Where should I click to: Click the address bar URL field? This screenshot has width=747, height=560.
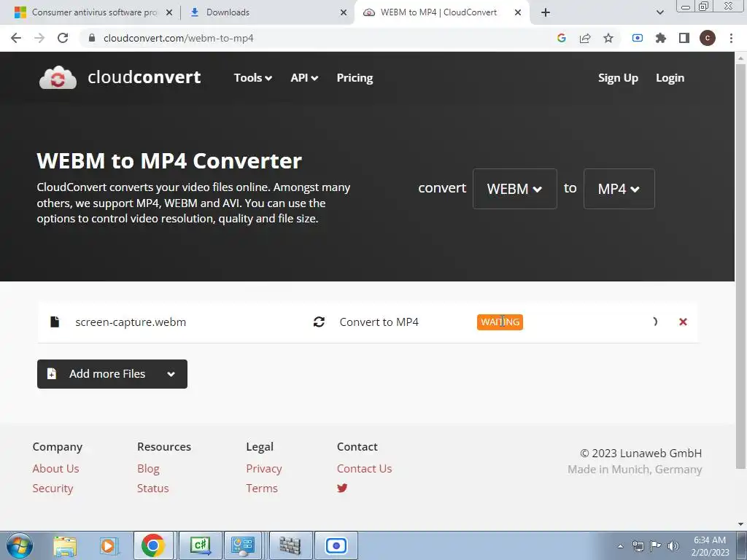pyautogui.click(x=314, y=38)
